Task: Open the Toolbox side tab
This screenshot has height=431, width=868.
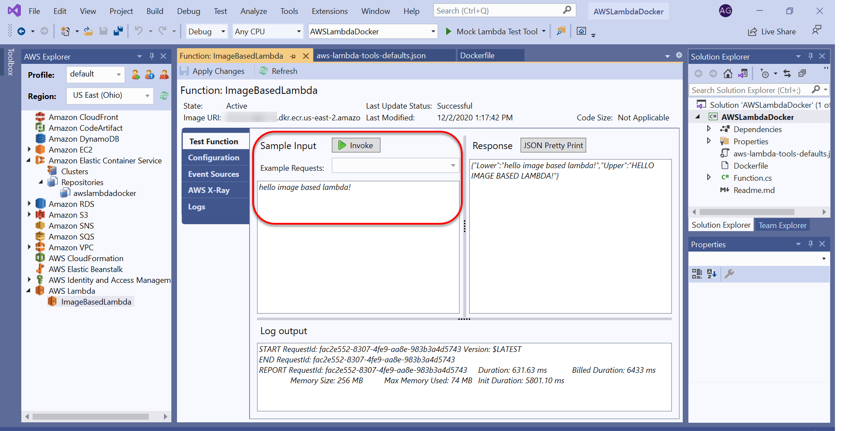Action: [10, 62]
